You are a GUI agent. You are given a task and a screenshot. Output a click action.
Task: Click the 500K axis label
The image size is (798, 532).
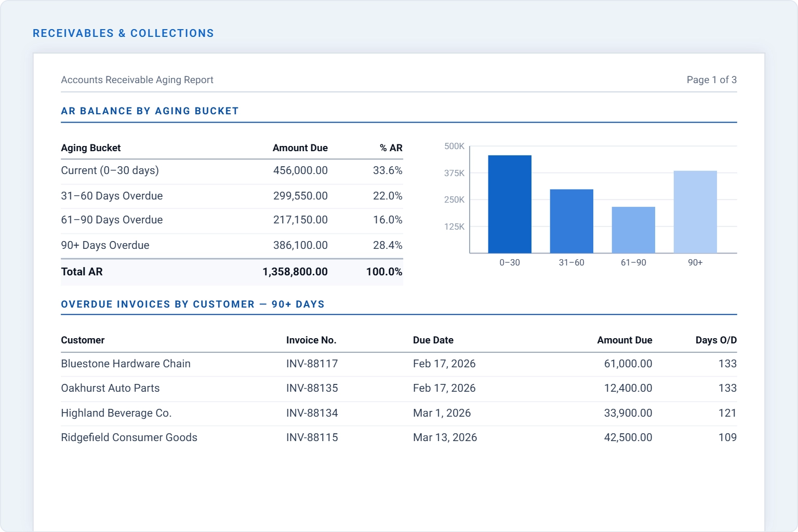[x=455, y=147]
